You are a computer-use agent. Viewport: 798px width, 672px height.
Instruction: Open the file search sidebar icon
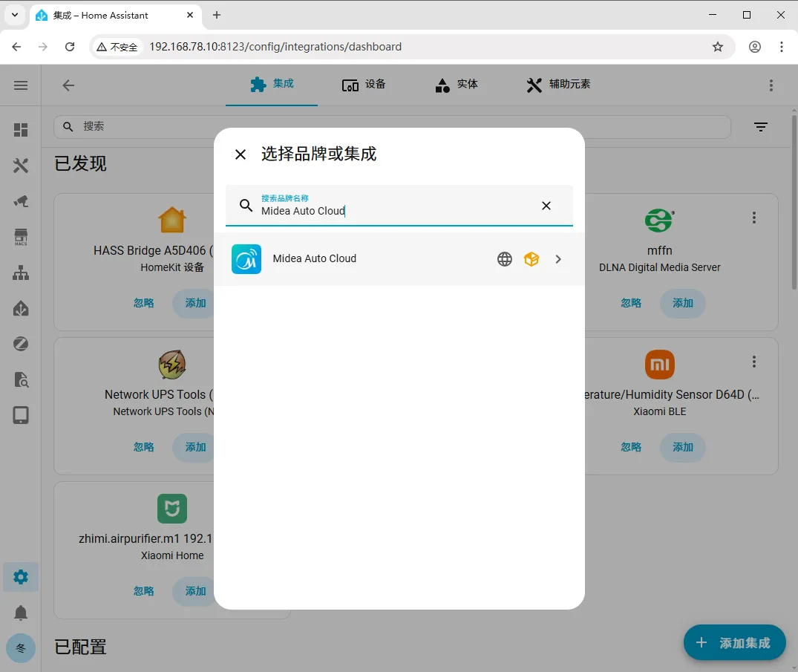(21, 379)
